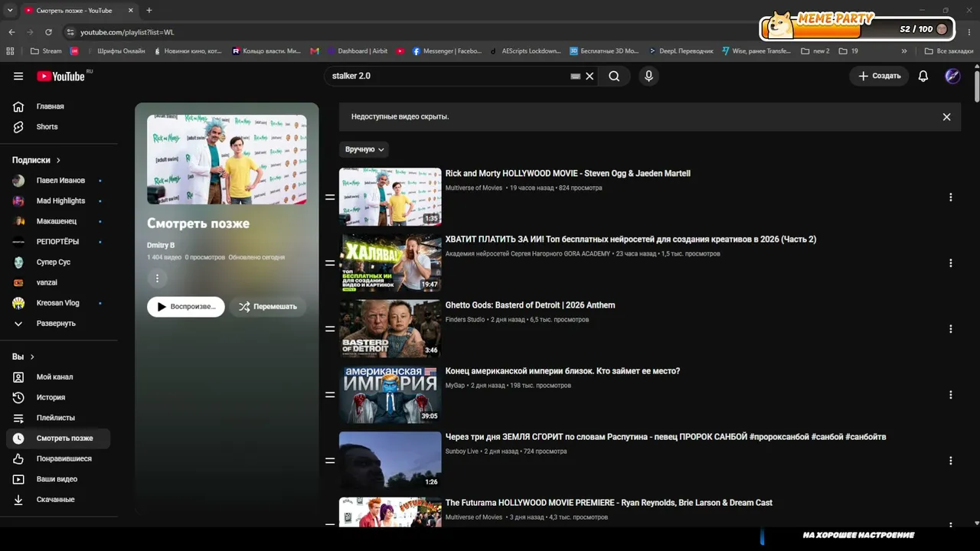
Task: Open the Вы section chevron
Action: coord(32,357)
